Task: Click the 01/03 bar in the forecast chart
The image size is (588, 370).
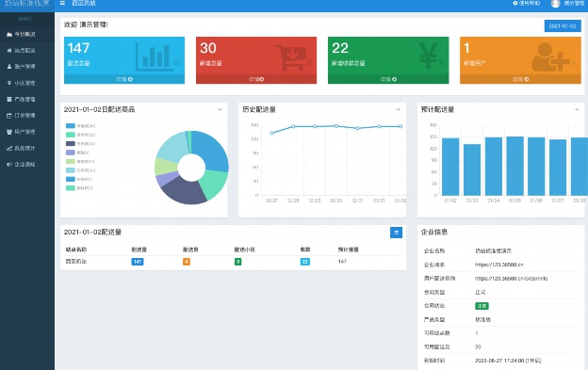Action: (472, 169)
